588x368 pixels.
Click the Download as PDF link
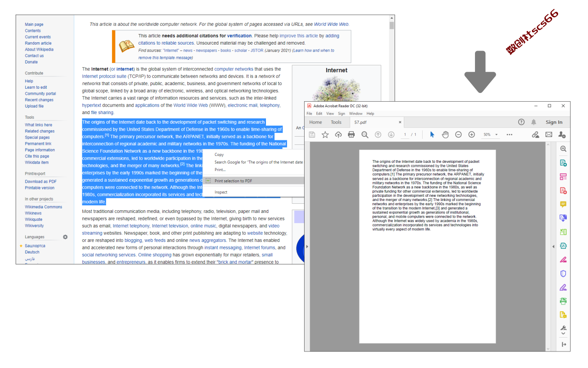click(x=41, y=182)
